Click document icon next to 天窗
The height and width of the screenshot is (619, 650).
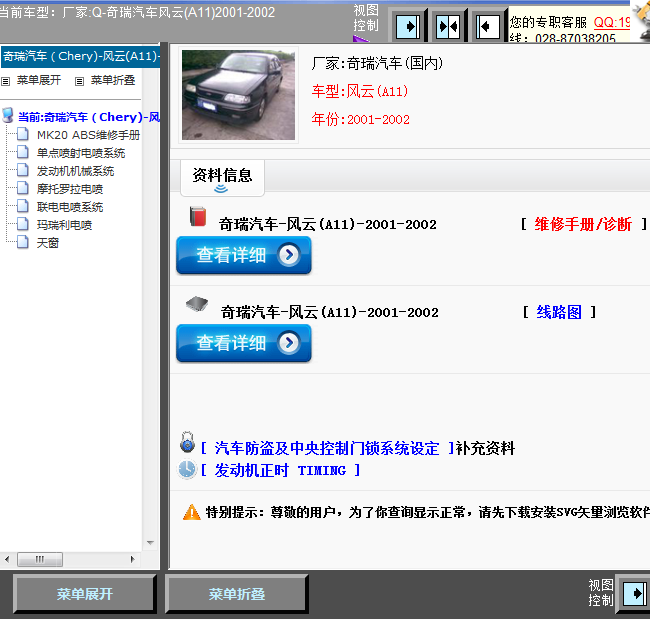click(x=23, y=242)
